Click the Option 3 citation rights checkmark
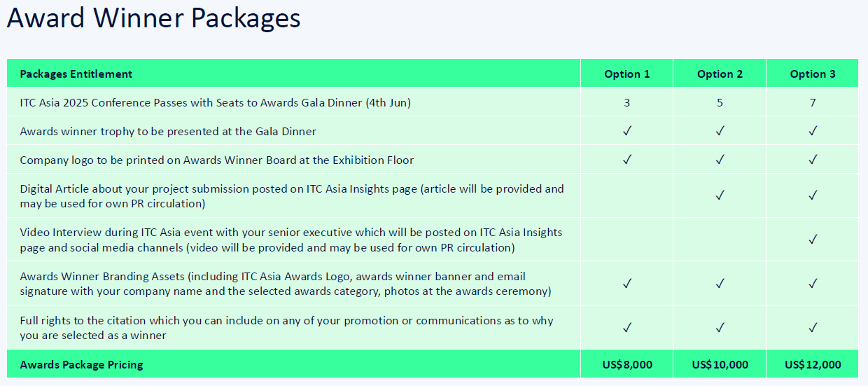 pyautogui.click(x=813, y=327)
